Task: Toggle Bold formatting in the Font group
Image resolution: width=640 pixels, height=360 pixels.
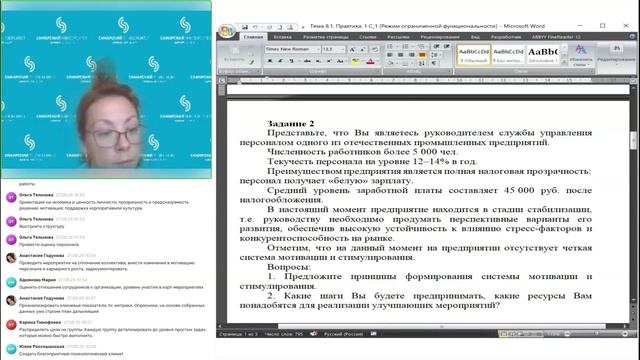Action: coord(270,61)
